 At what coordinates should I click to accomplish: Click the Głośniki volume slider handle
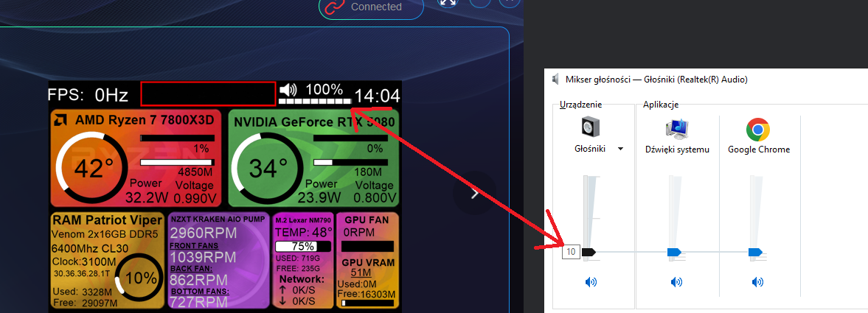click(x=588, y=252)
